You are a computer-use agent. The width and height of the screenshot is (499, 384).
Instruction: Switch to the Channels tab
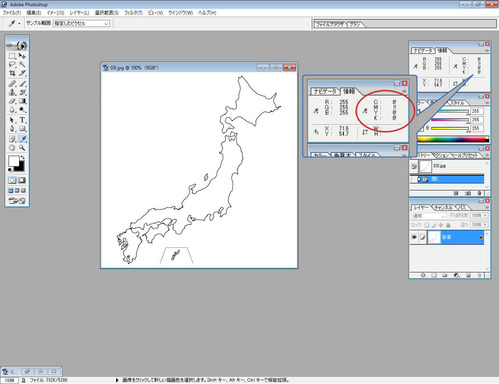pos(443,207)
